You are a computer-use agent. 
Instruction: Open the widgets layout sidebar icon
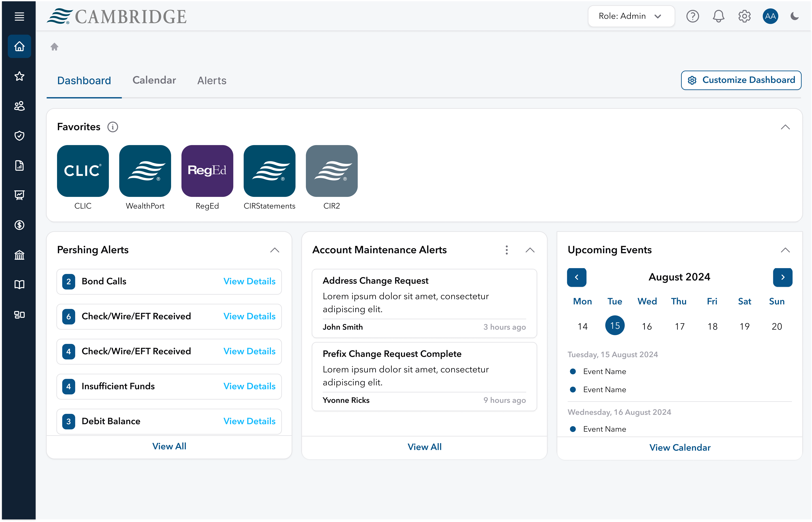[19, 315]
